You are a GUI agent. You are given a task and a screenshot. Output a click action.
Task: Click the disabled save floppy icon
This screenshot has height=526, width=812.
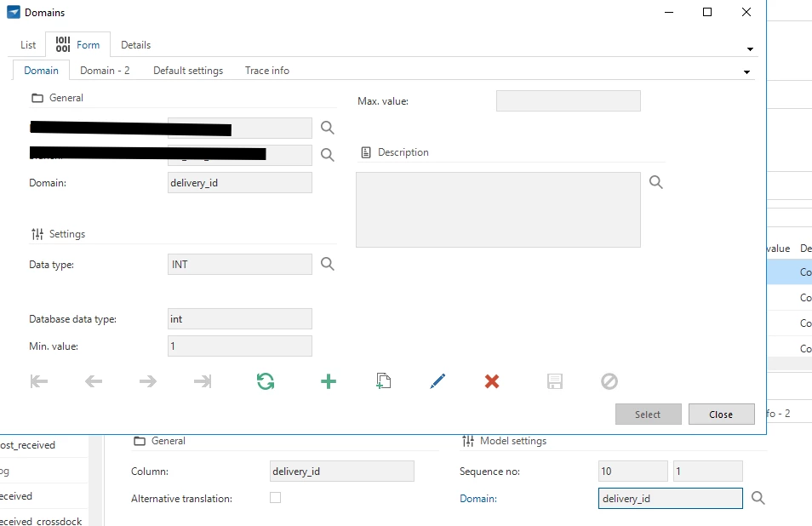pos(555,381)
